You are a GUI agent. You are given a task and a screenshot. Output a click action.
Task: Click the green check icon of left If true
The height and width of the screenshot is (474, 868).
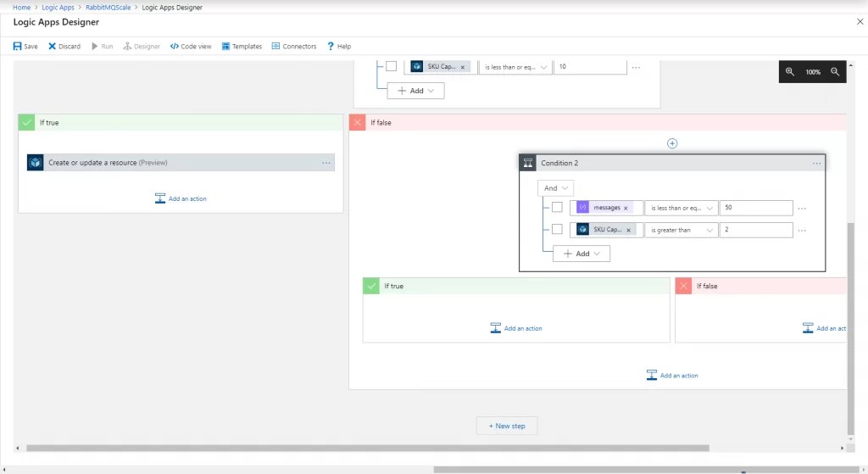[x=26, y=122]
